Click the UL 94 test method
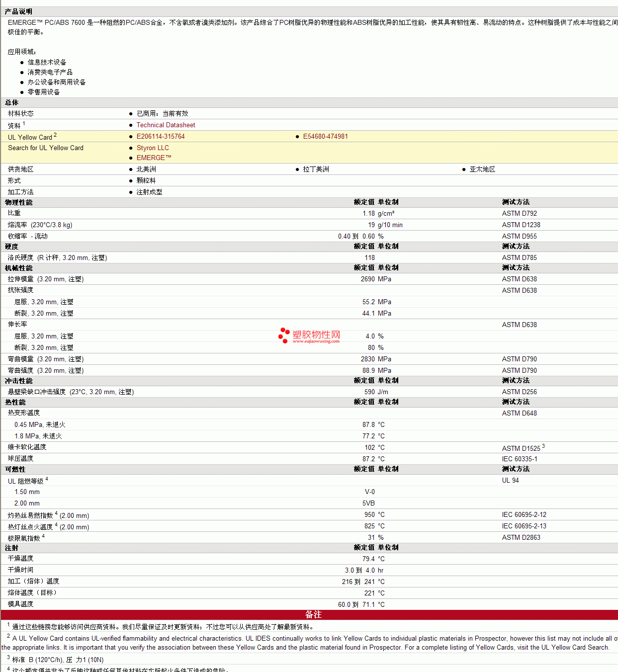This screenshot has width=618, height=672. (x=510, y=481)
